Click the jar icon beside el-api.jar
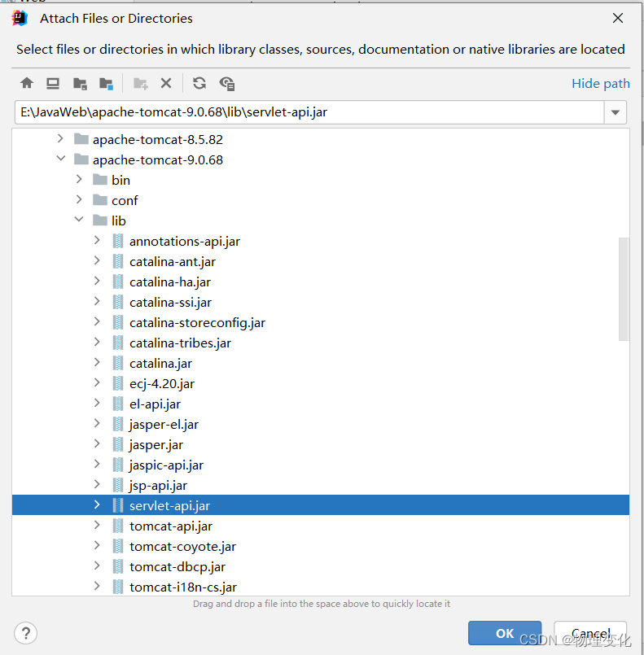The width and height of the screenshot is (644, 655). click(x=118, y=404)
